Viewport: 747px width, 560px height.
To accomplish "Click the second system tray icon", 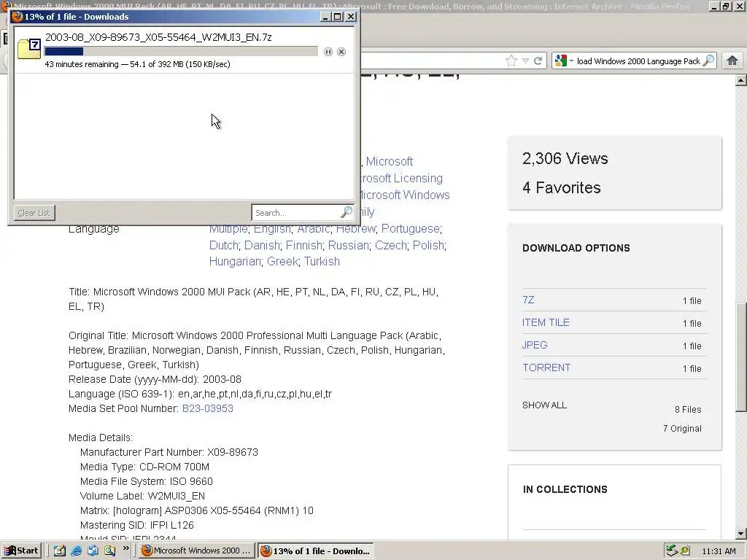I will click(685, 551).
